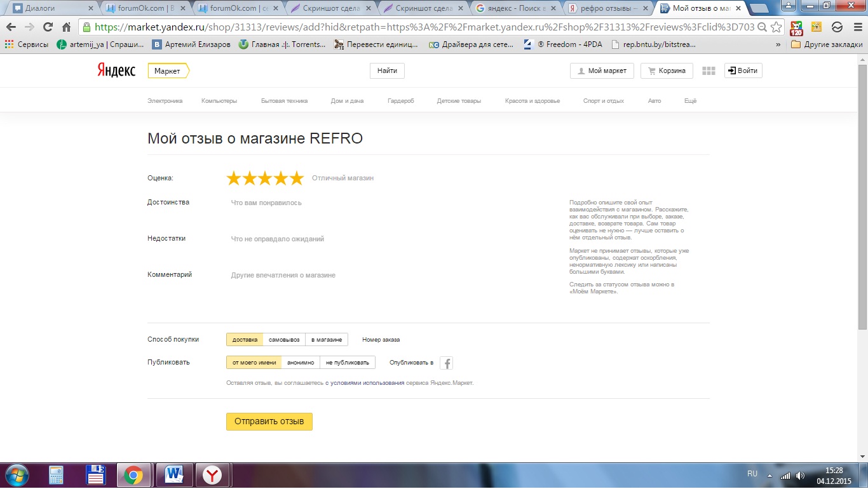The image size is (868, 489).
Task: Click the 'Достоинства' text field
Action: pos(391,203)
